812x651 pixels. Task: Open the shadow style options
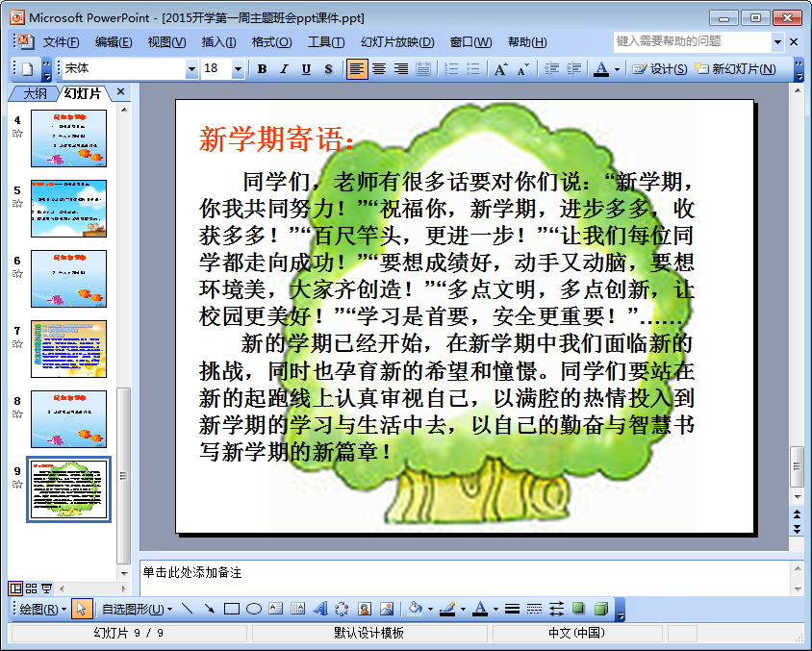[x=578, y=609]
